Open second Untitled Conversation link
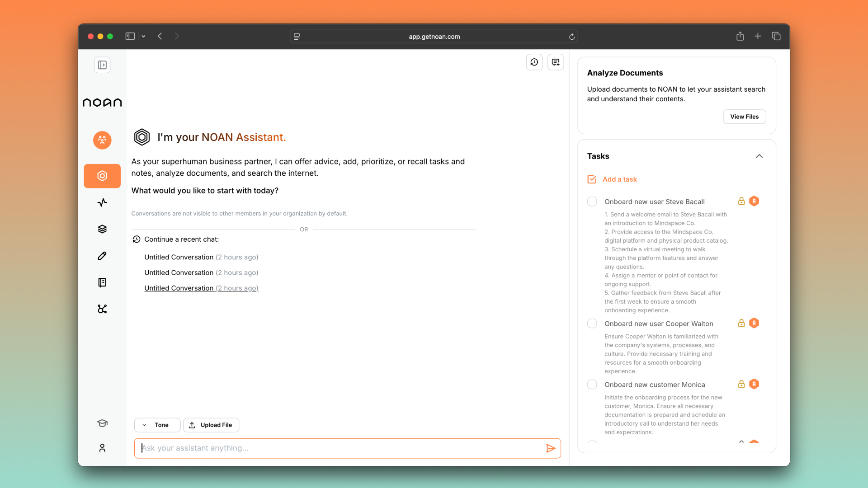This screenshot has height=488, width=868. click(x=201, y=272)
